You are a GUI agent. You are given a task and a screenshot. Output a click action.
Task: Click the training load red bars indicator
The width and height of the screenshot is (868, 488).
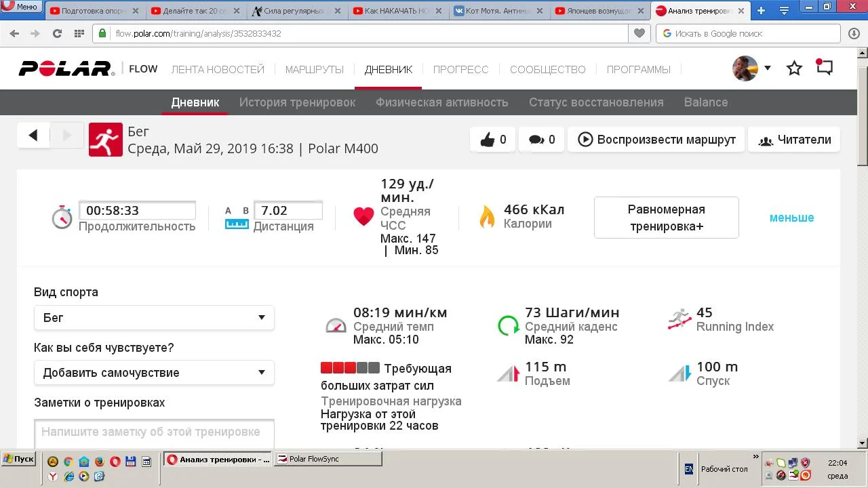point(350,368)
